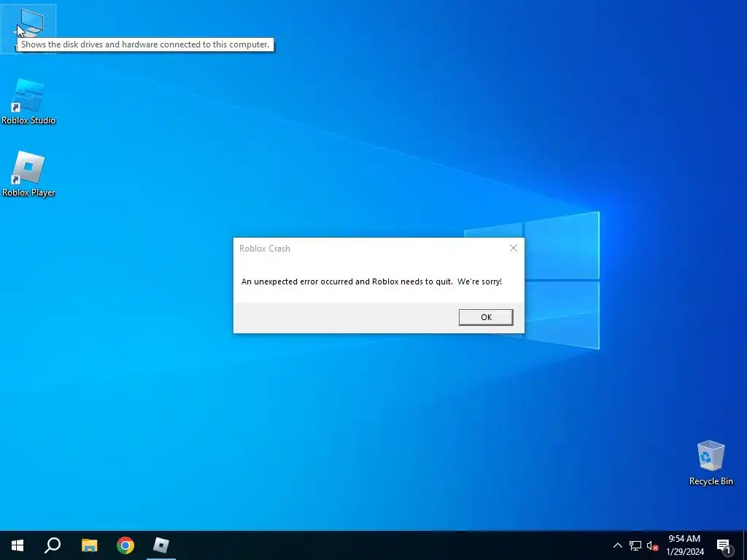Switch to Roblox taskbar app

pyautogui.click(x=161, y=545)
